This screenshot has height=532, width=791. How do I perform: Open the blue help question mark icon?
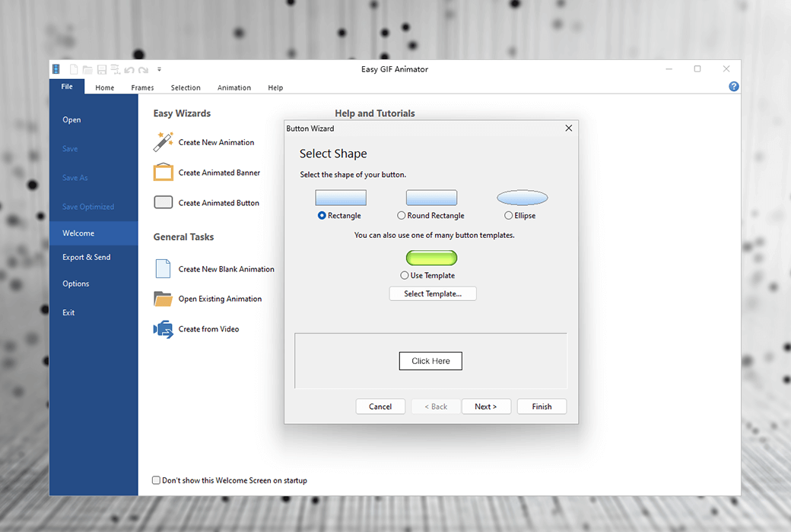[x=733, y=87]
